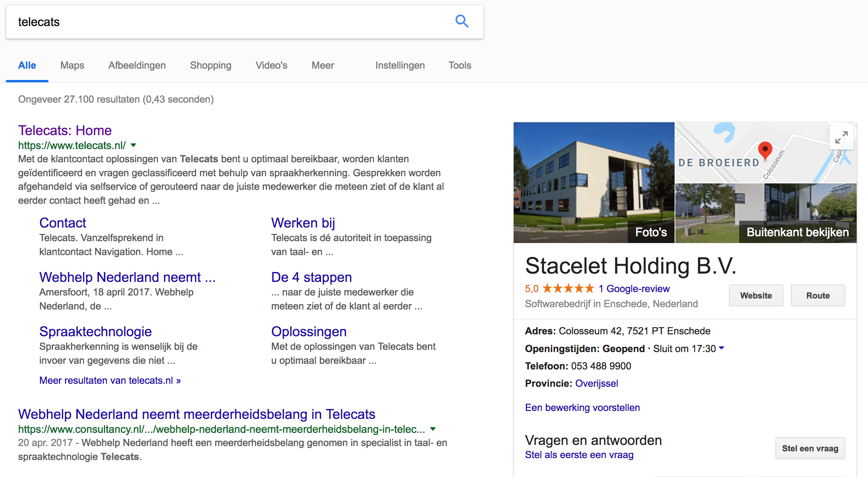
Task: Open the Meer menu
Action: [323, 65]
